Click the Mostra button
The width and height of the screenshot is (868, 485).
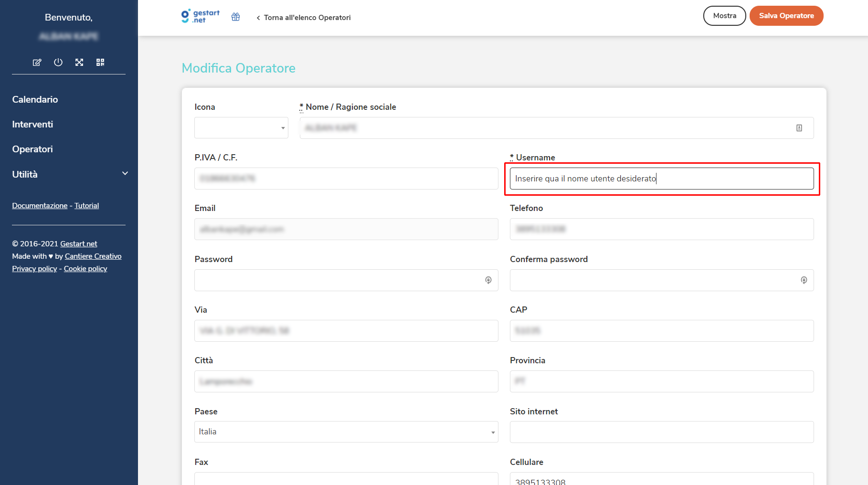coord(724,16)
